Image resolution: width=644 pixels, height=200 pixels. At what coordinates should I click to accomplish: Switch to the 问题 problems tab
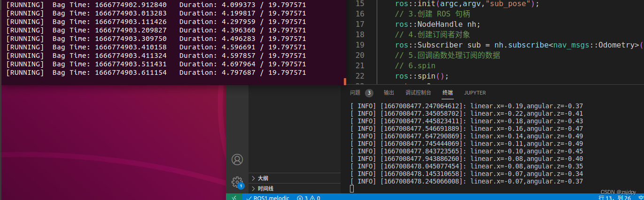click(x=355, y=93)
